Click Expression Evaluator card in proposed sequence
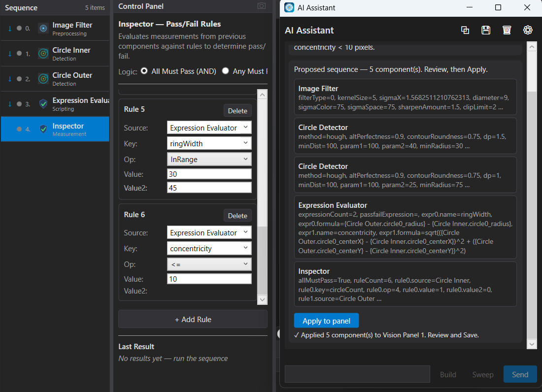The height and width of the screenshot is (392, 542). [405, 227]
